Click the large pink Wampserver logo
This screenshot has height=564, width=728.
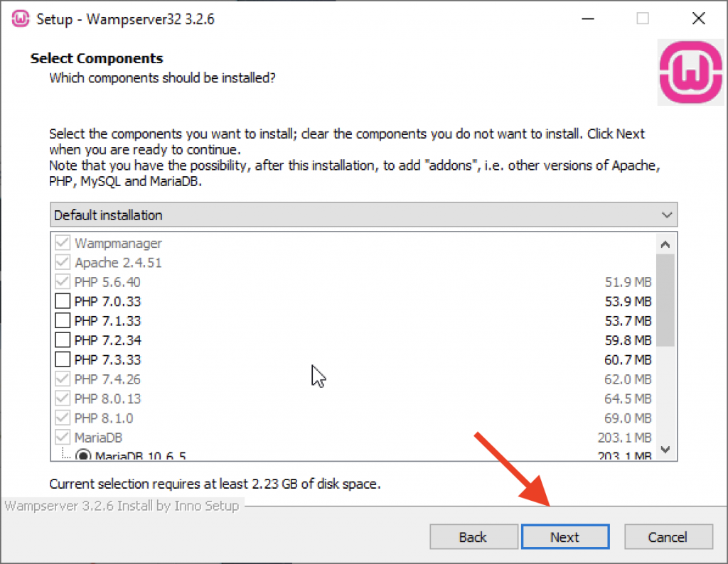tap(690, 72)
